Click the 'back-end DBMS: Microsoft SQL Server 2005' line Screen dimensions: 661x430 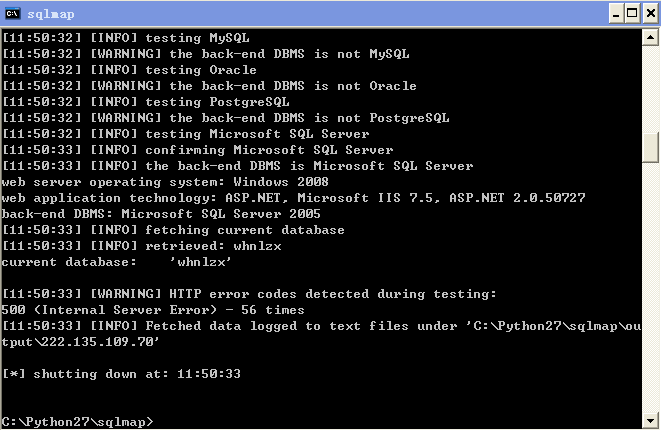(161, 214)
